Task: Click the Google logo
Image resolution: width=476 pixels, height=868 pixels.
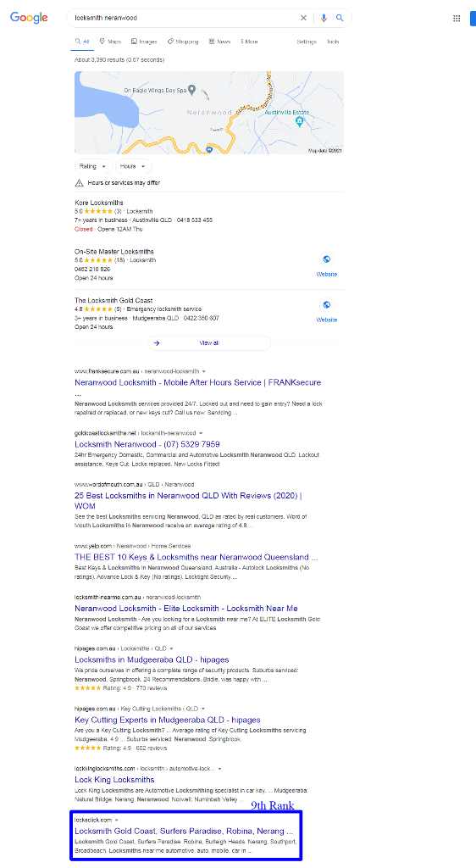Action: (x=29, y=18)
